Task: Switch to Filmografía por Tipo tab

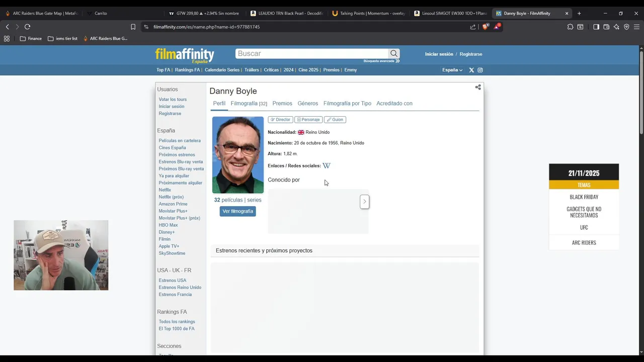Action: [347, 104]
